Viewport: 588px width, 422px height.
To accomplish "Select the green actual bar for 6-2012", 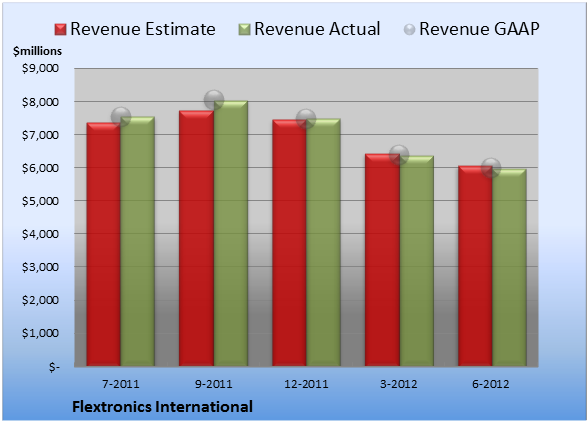I will (x=510, y=267).
